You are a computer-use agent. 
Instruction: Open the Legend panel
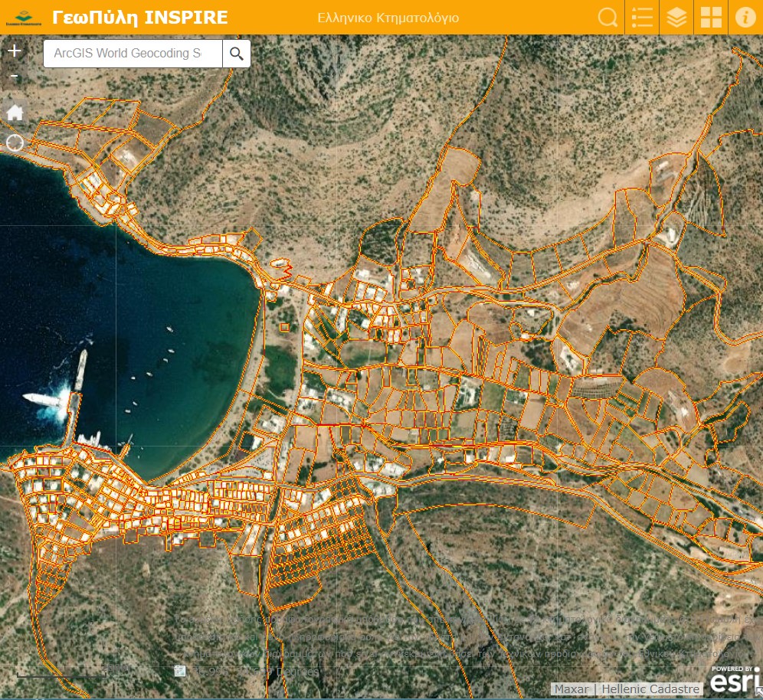(642, 17)
